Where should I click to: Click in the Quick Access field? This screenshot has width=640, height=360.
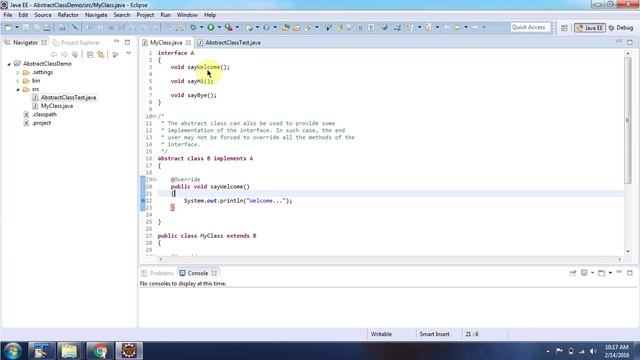click(530, 27)
